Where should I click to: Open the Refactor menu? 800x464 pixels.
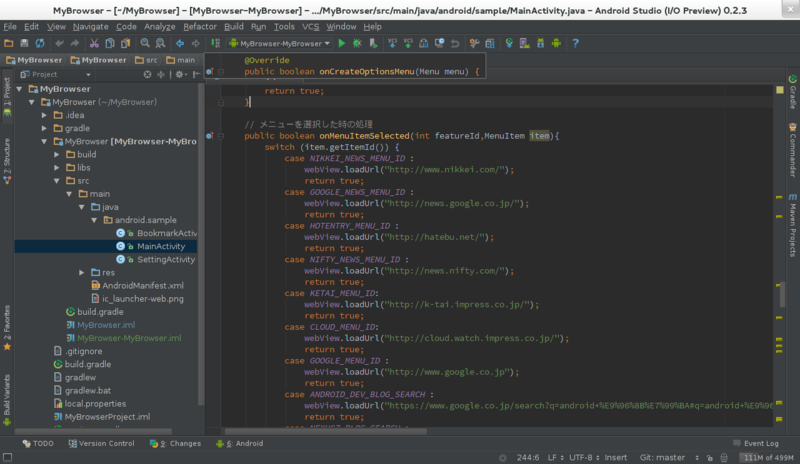200,27
